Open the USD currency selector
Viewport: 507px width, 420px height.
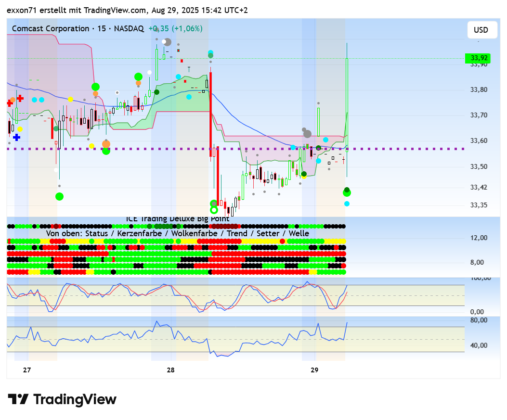pyautogui.click(x=480, y=30)
